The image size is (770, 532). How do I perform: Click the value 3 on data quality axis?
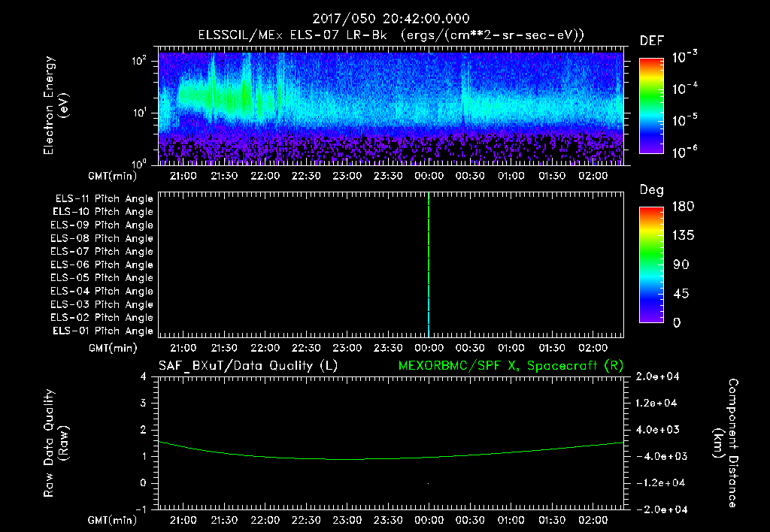(x=144, y=404)
